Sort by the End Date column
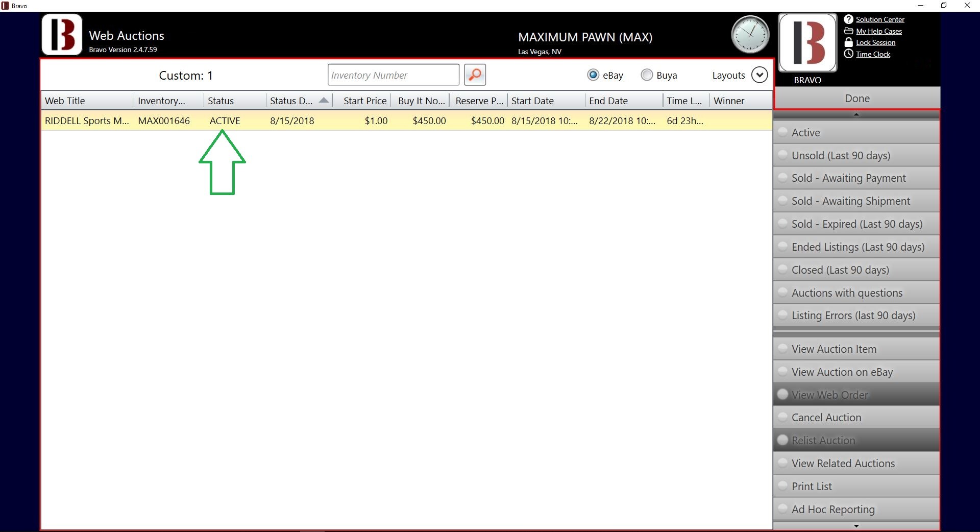 (x=624, y=101)
